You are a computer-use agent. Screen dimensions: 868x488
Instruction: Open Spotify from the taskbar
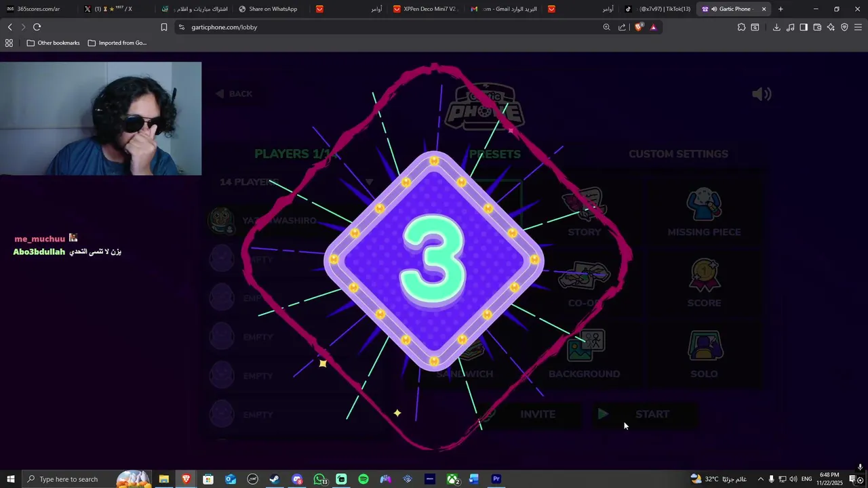coord(363,479)
